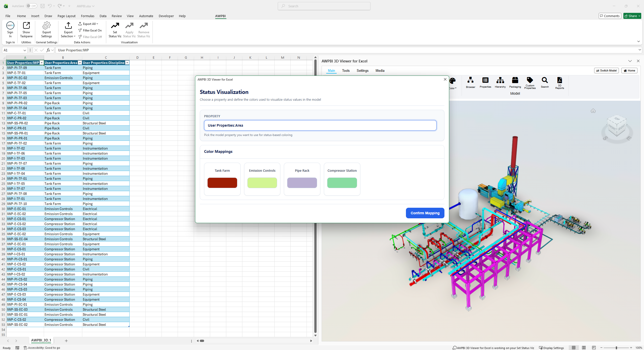Screen dimensions: 644x350
Task: Switch to viewer Tools tab
Action: pos(346,71)
